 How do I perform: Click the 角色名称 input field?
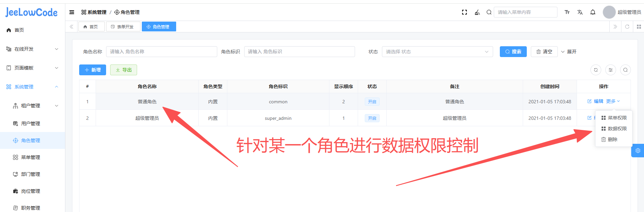[x=161, y=52]
